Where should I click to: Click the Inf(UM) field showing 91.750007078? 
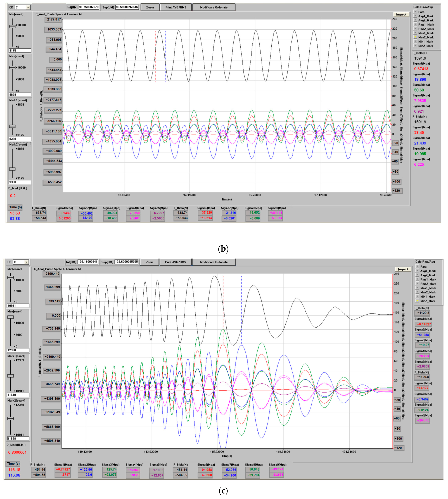point(89,7)
